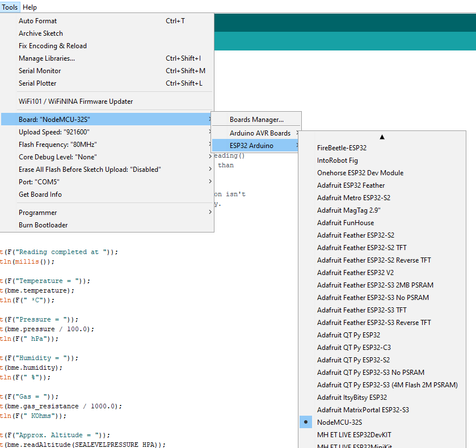Expand the ESP32 Arduino submenu
The image size is (476, 448).
(256, 146)
